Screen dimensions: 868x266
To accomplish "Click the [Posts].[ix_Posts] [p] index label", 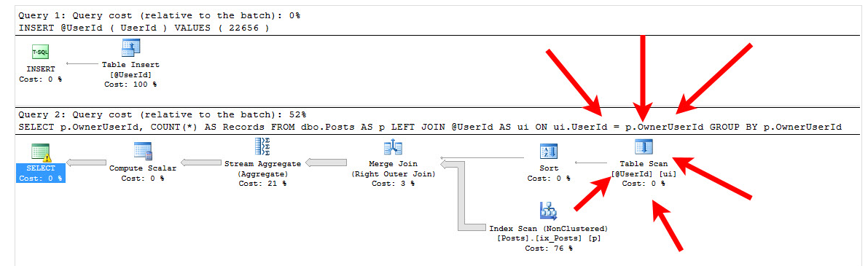I will [x=549, y=238].
